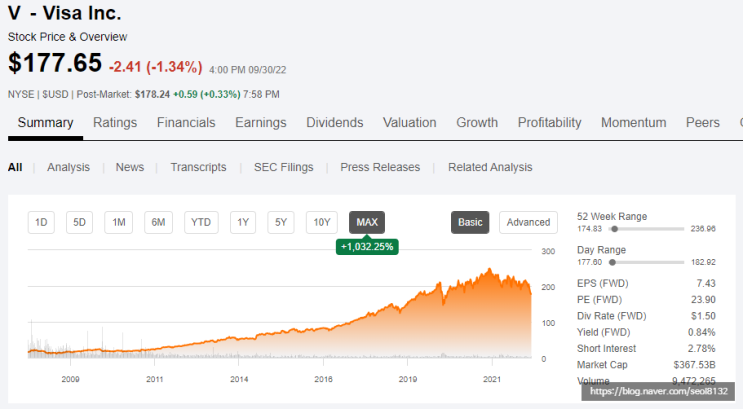Open the Growth tab
Screen dimensions: 743x409
click(x=477, y=123)
